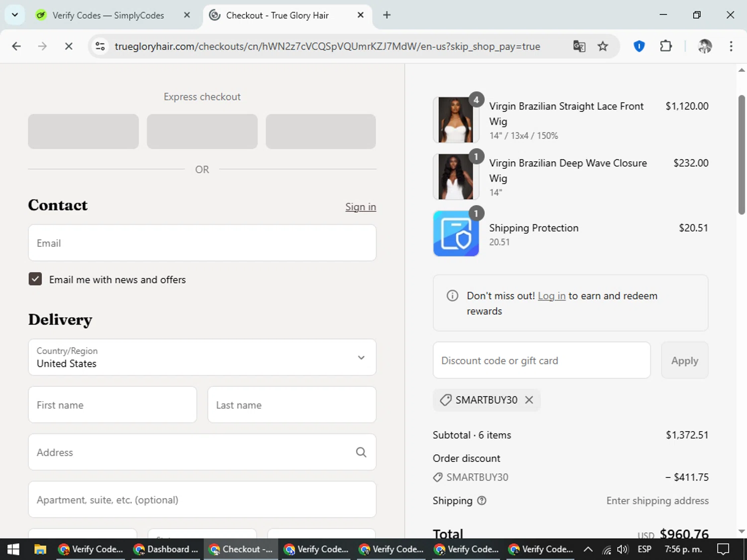Screen dimensions: 747x560
Task: Click the total $960.76 amount
Action: pyautogui.click(x=684, y=534)
